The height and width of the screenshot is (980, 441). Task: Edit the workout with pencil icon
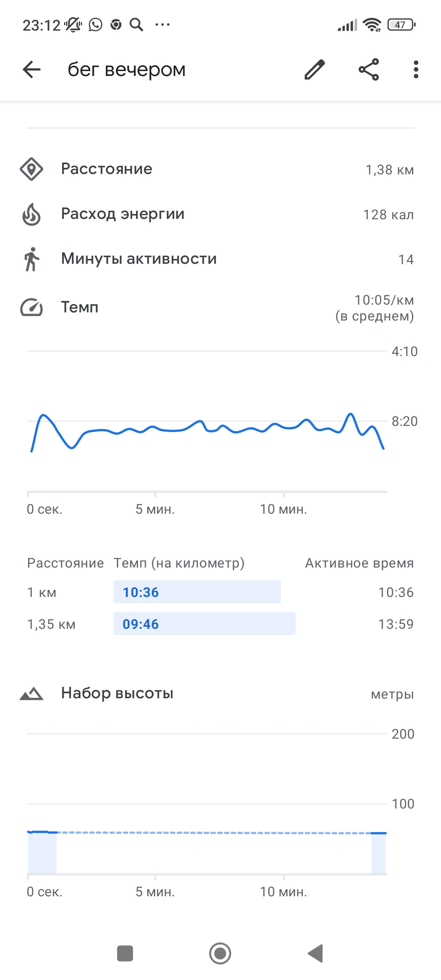click(314, 69)
